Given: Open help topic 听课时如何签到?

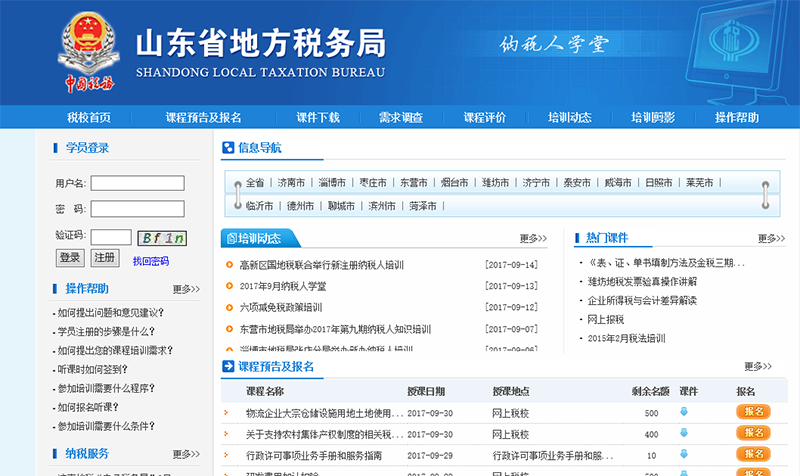Looking at the screenshot, I should 92,369.
